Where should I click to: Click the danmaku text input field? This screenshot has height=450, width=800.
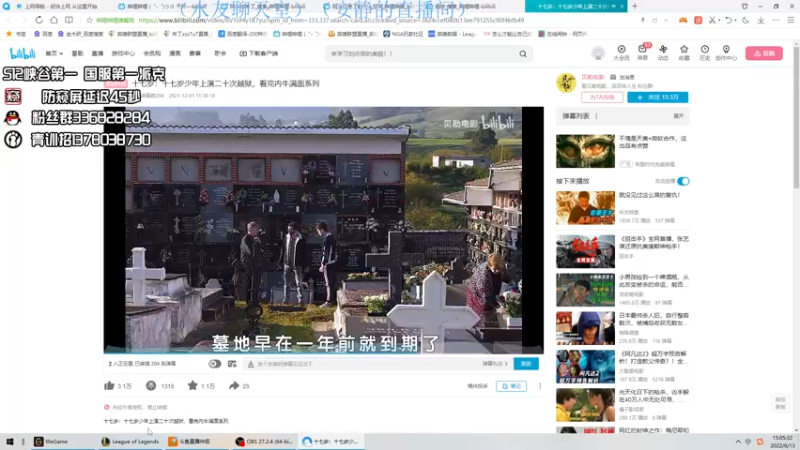coord(365,364)
